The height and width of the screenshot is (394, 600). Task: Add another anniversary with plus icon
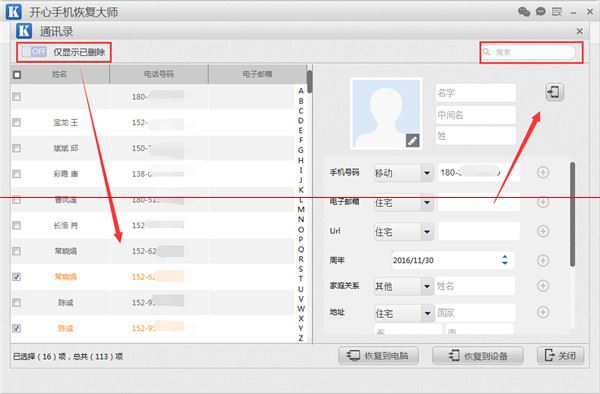pos(543,260)
